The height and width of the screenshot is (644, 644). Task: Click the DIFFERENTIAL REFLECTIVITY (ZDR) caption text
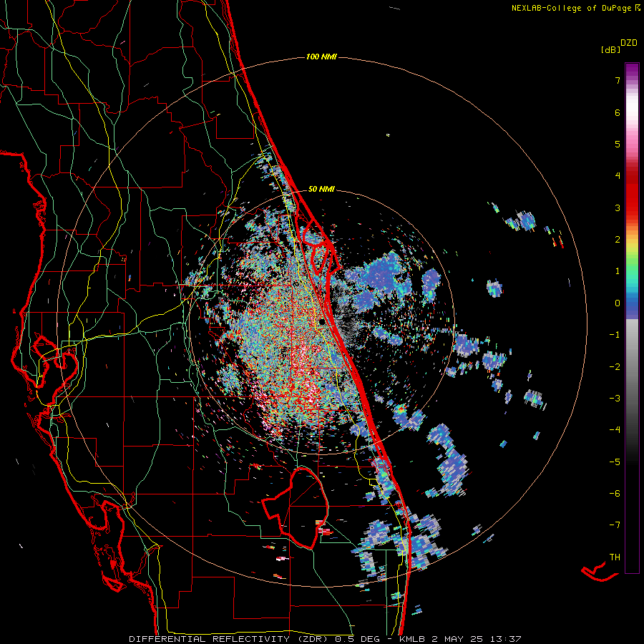coord(229,639)
